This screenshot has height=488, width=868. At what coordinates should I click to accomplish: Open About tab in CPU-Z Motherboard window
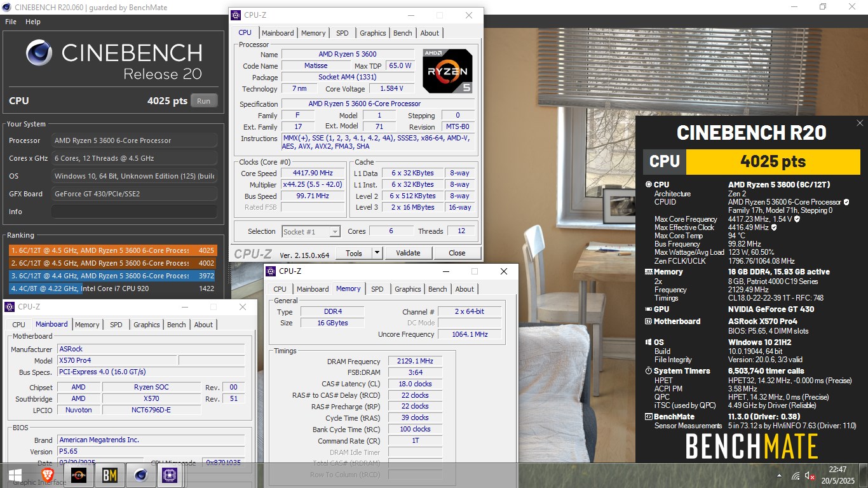[x=203, y=325]
